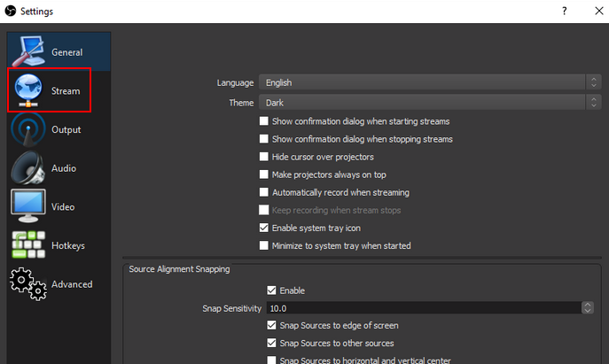Click the OBS logo in title bar

(10, 11)
